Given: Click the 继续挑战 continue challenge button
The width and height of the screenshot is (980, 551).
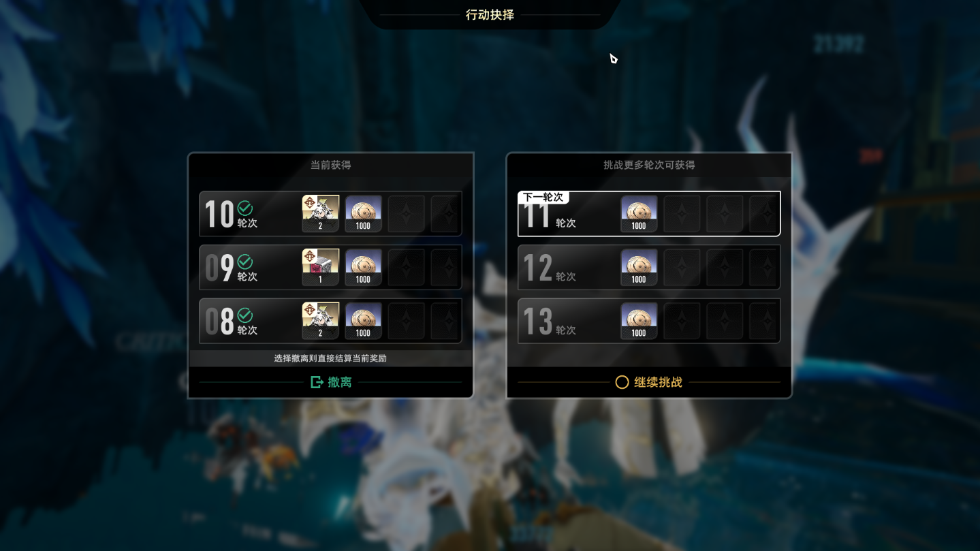Looking at the screenshot, I should click(x=649, y=382).
